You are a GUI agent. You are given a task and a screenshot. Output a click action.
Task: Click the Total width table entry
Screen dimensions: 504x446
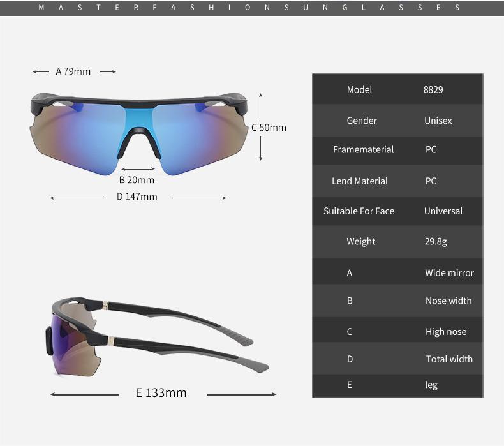click(449, 359)
